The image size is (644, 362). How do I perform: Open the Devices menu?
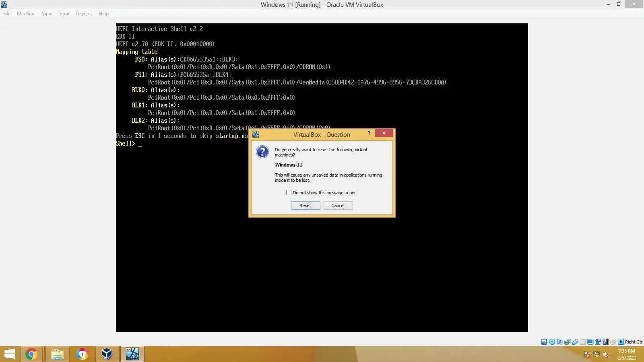coord(84,14)
